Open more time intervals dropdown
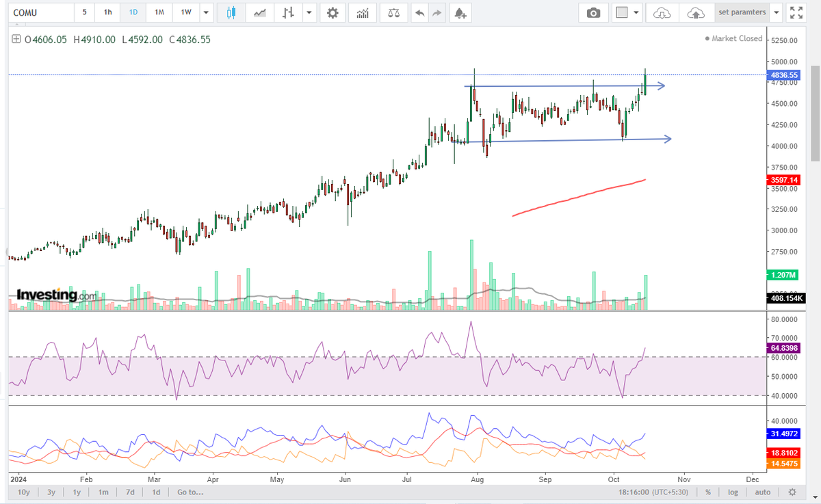Viewport: 821px width, 504px height. (x=206, y=12)
